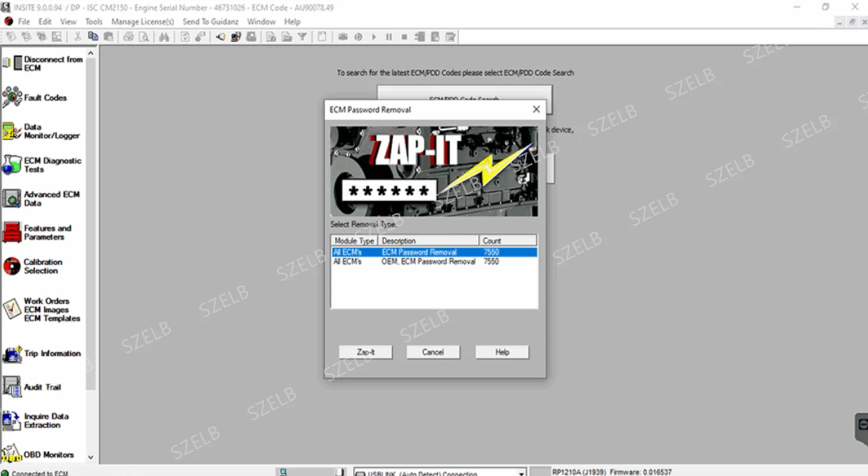Open Fault Codes from the sidebar
This screenshot has width=868, height=476.
36,98
